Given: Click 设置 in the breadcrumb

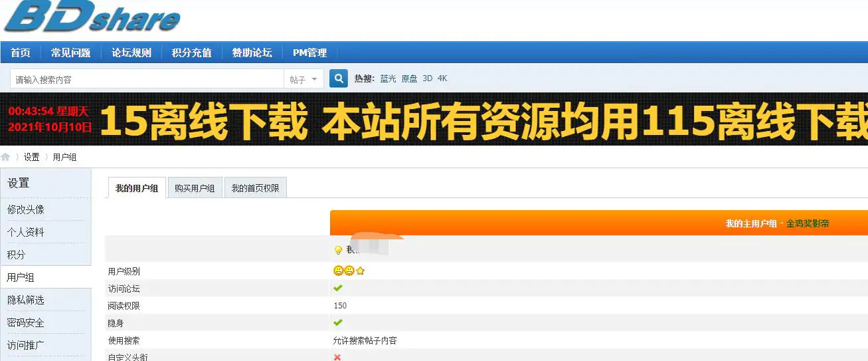Looking at the screenshot, I should coord(32,158).
